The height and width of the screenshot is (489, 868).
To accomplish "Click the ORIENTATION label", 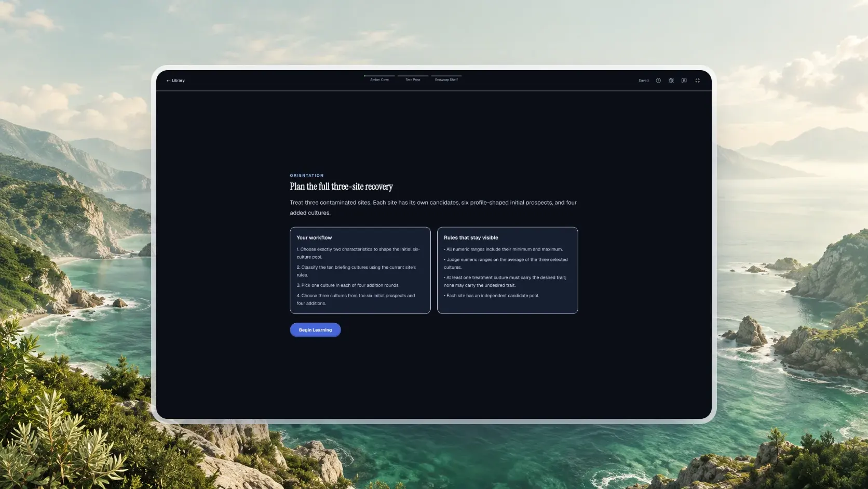I will (x=307, y=176).
